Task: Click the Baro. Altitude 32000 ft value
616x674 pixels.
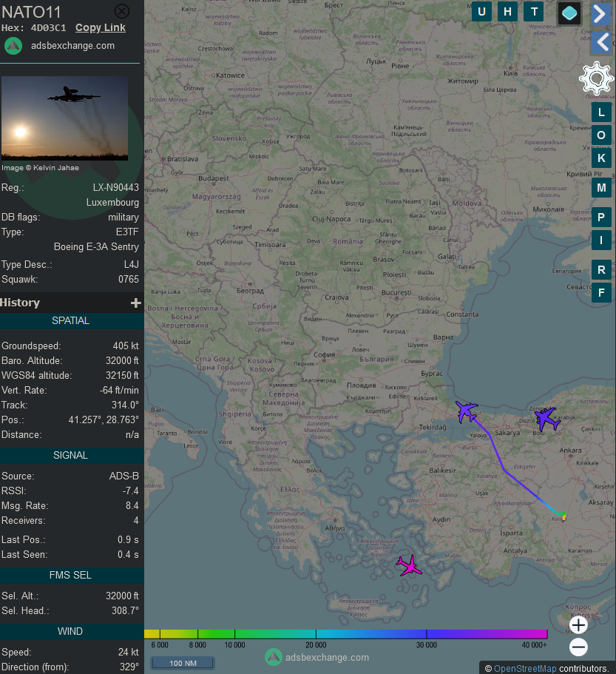Action: tap(123, 360)
